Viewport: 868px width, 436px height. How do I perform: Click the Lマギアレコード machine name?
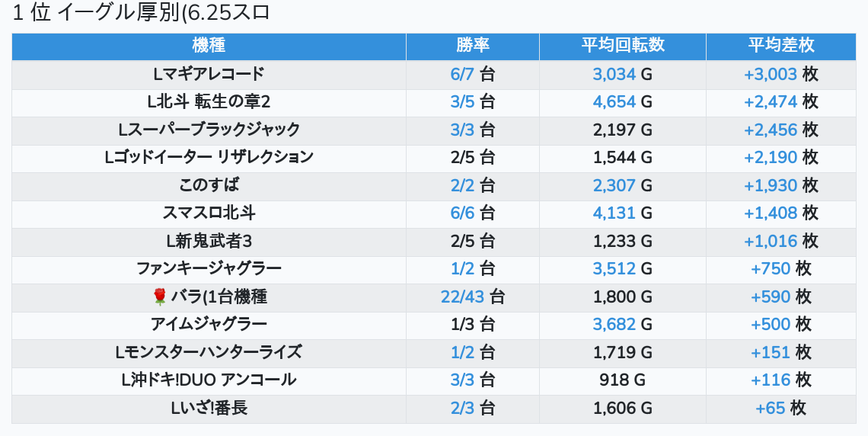tap(209, 74)
